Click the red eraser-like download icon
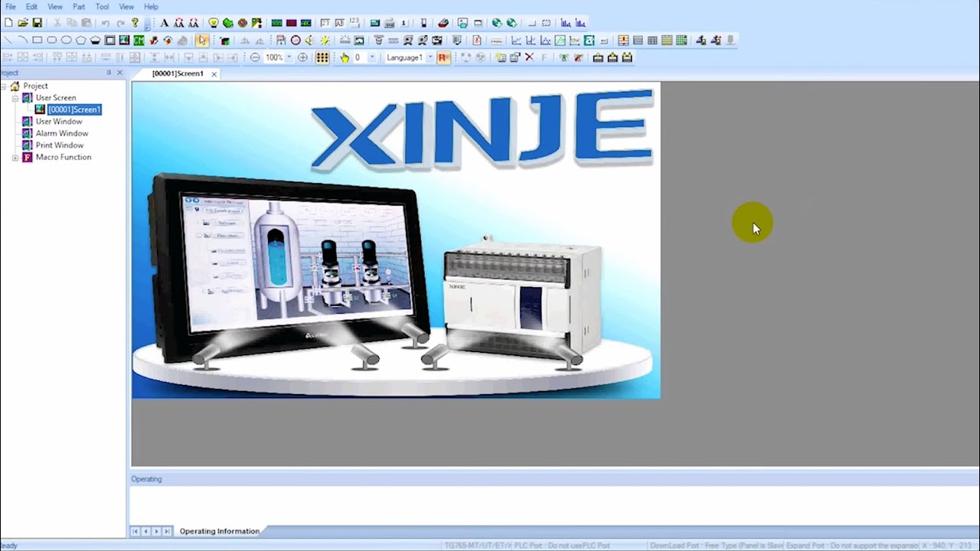Viewport: 980px width, 551px height. pyautogui.click(x=443, y=23)
